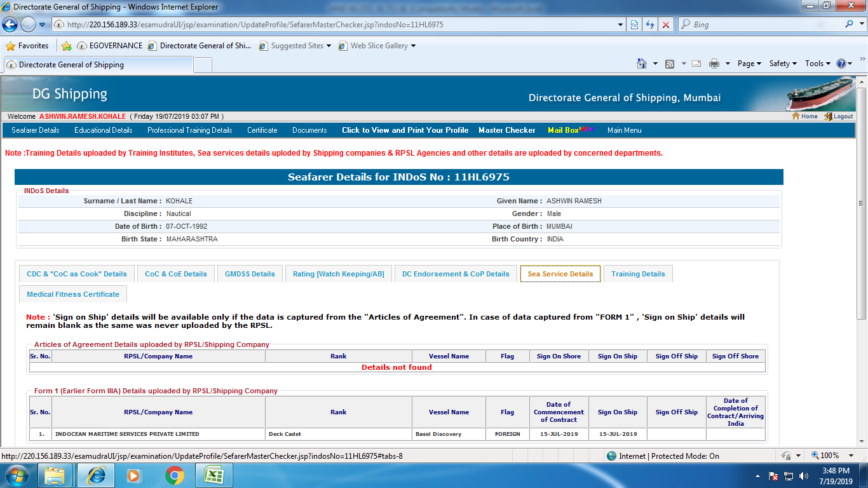Select the Sea Service Details tab
Viewport: 868px width, 488px height.
tap(560, 274)
